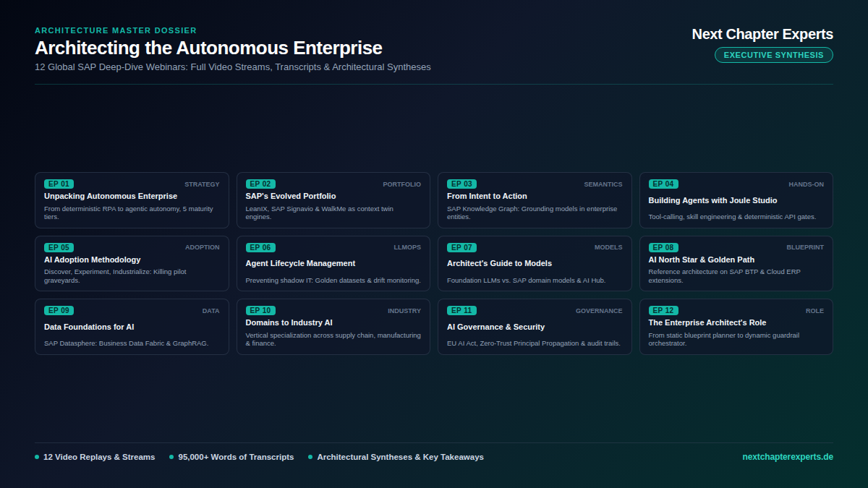Click the 'SAP Datasphere: Business Data Fabric' description
The height and width of the screenshot is (488, 868).
(x=126, y=343)
